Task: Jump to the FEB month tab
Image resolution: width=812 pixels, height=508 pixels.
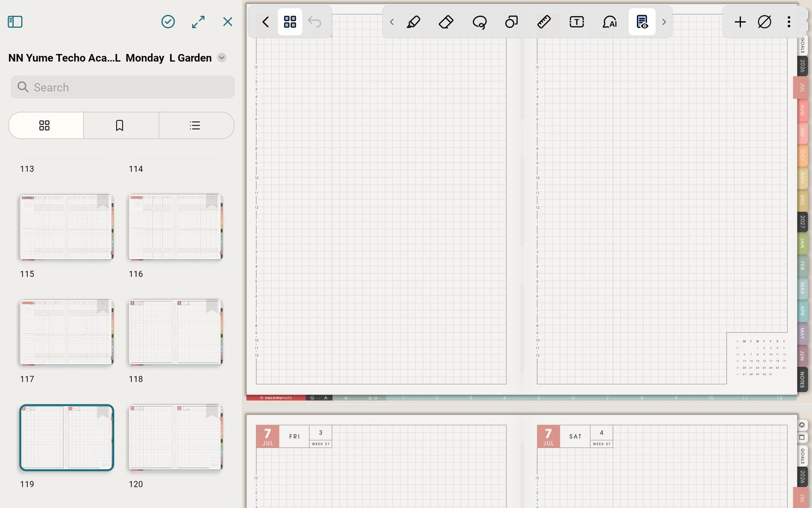Action: pos(802,266)
